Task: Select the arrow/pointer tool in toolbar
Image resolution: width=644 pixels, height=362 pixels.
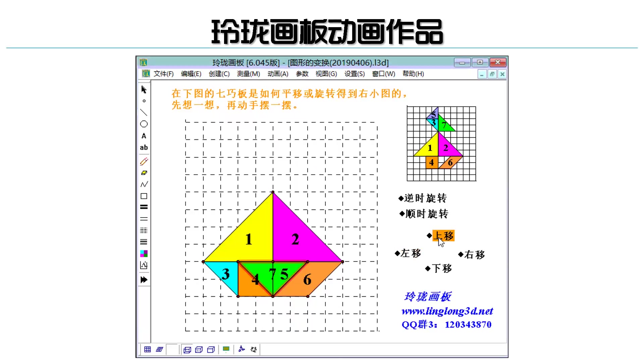Action: [x=144, y=88]
